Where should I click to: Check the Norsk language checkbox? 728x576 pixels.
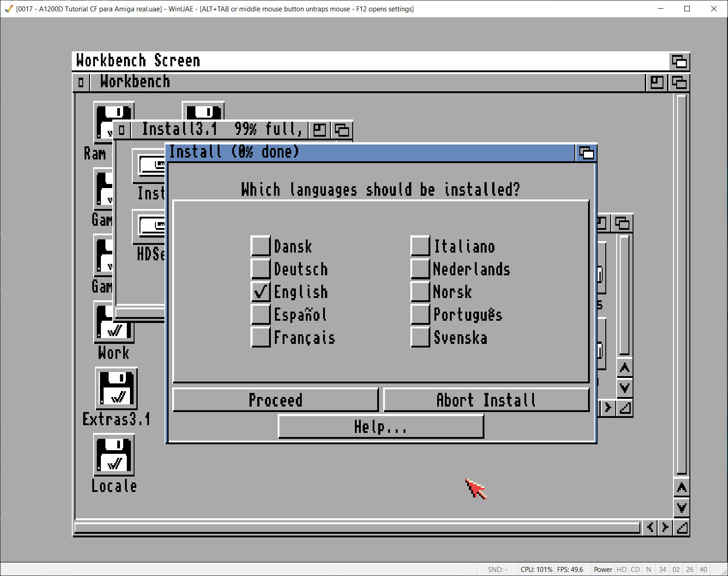(420, 292)
